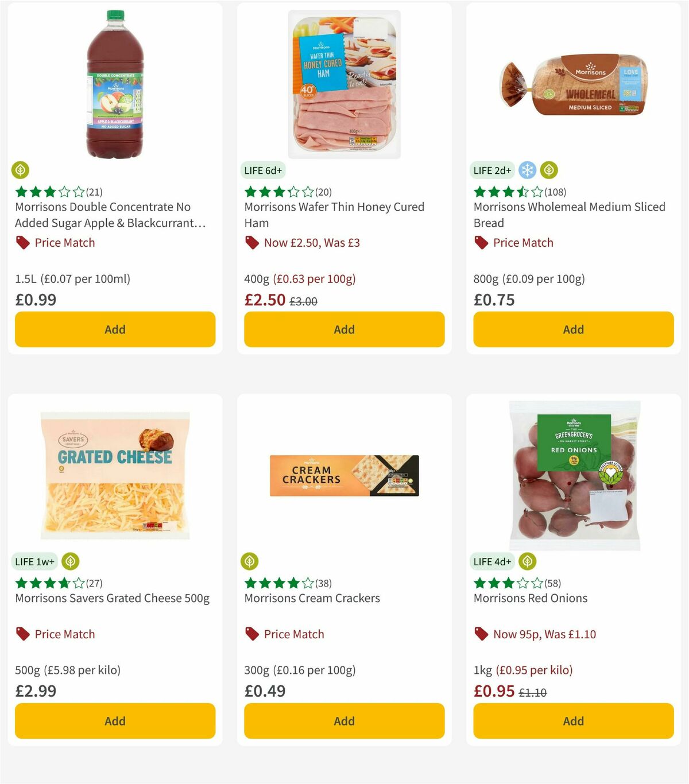Add the honey cured ham to the basket
This screenshot has height=784, width=689.
coord(344,329)
